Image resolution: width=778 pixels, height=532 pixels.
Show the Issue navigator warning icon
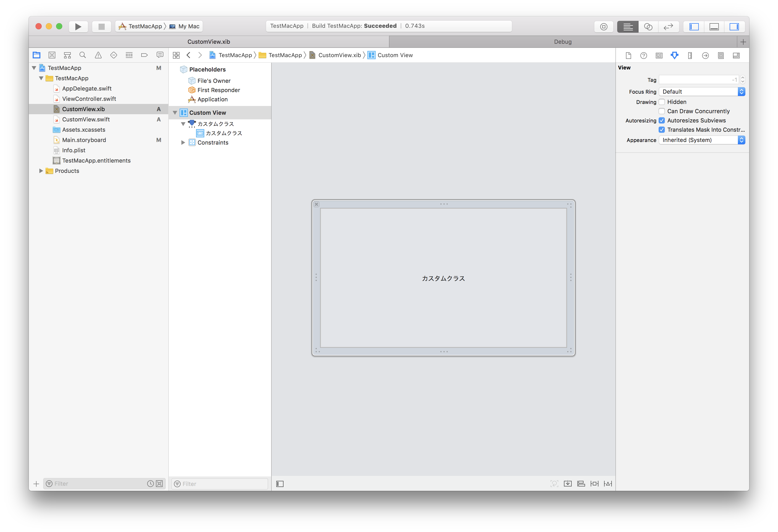98,55
